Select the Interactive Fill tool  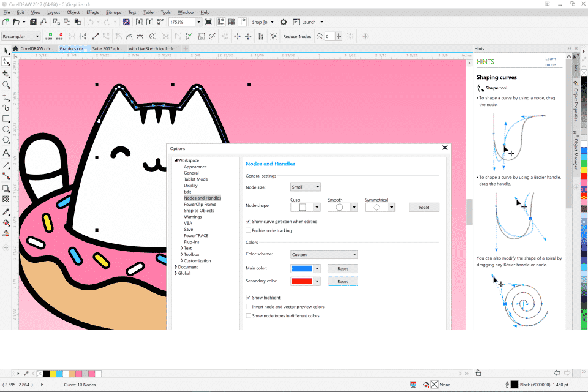point(6,223)
